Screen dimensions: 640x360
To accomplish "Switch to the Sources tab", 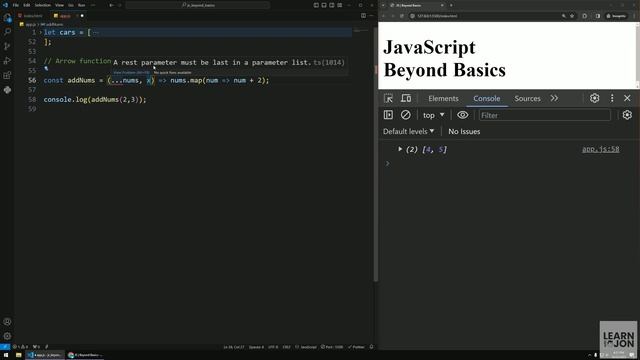I will pyautogui.click(x=527, y=98).
